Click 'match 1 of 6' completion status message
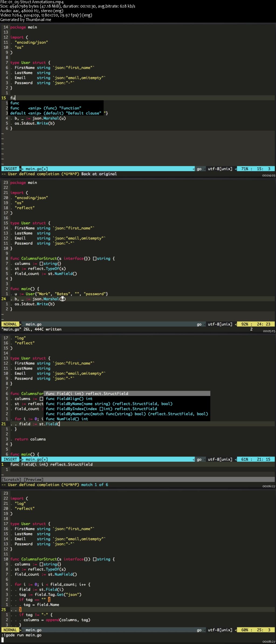This screenshot has height=644, width=276. (95, 485)
